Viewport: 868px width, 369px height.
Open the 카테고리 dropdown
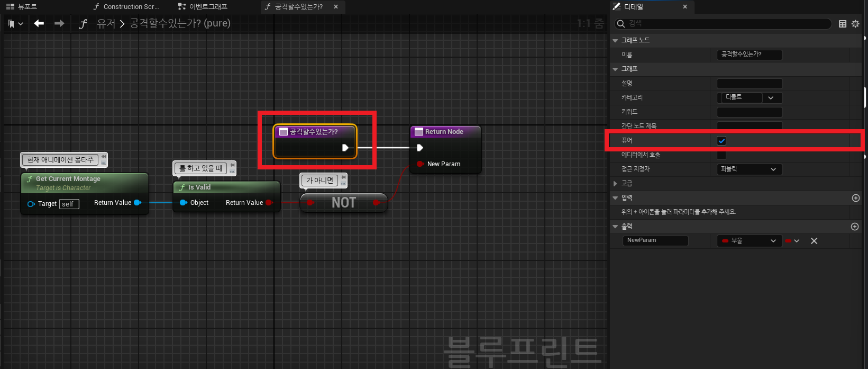(750, 97)
